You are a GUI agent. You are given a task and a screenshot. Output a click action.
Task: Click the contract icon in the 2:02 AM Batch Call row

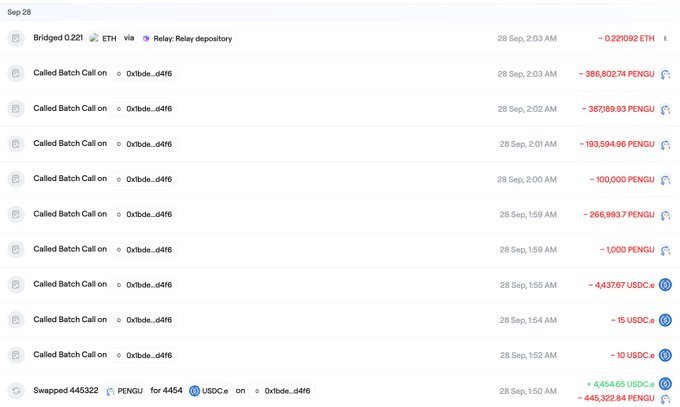(x=16, y=108)
